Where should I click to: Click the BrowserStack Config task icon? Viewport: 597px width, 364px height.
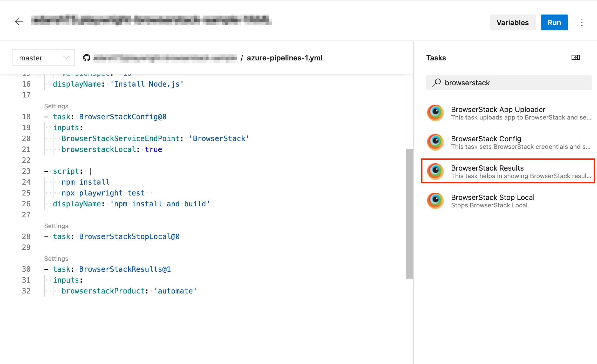[435, 142]
